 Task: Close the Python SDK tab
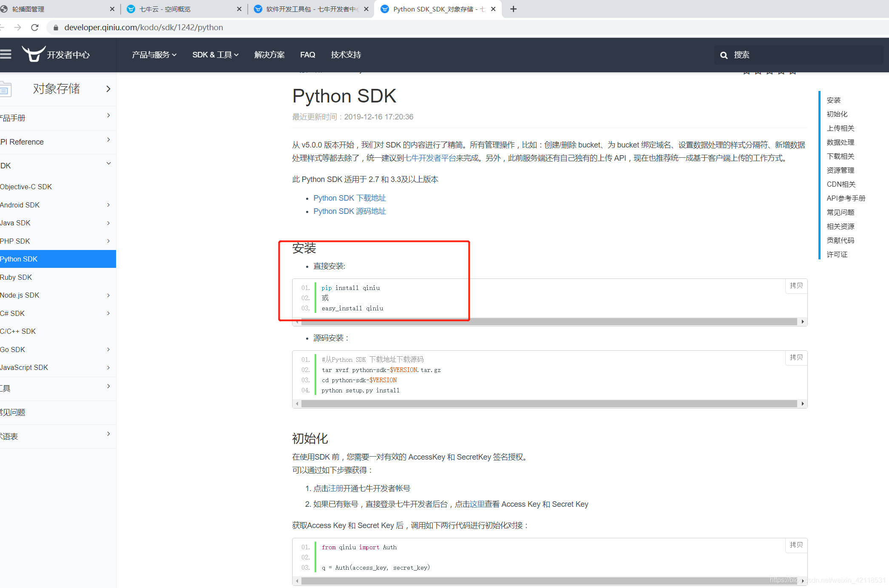[493, 9]
